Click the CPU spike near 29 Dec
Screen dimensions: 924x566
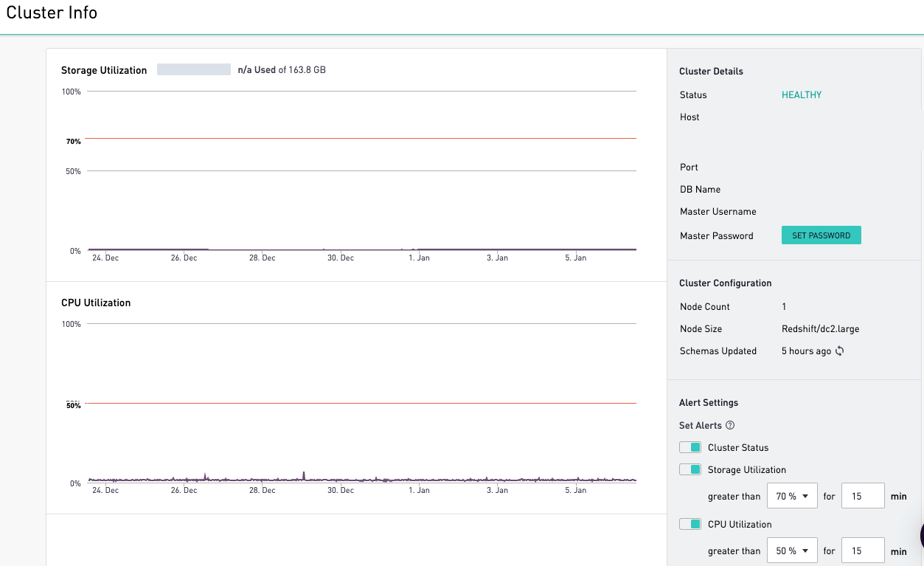pos(303,475)
